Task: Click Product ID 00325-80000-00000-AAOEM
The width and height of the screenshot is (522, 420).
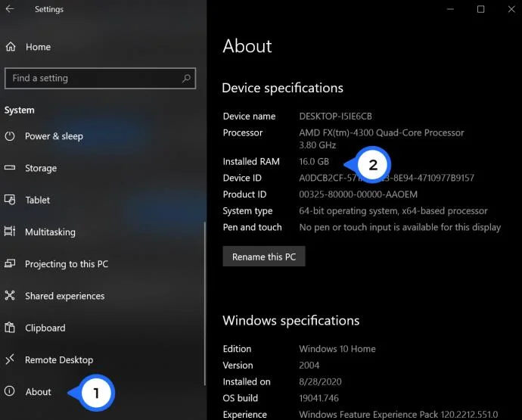Action: (358, 194)
